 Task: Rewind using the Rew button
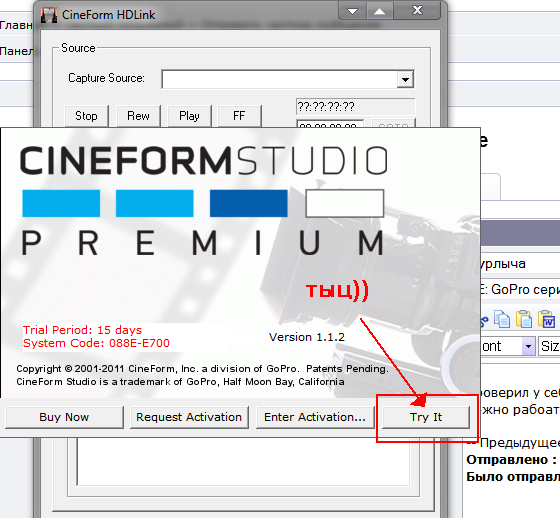(x=138, y=116)
